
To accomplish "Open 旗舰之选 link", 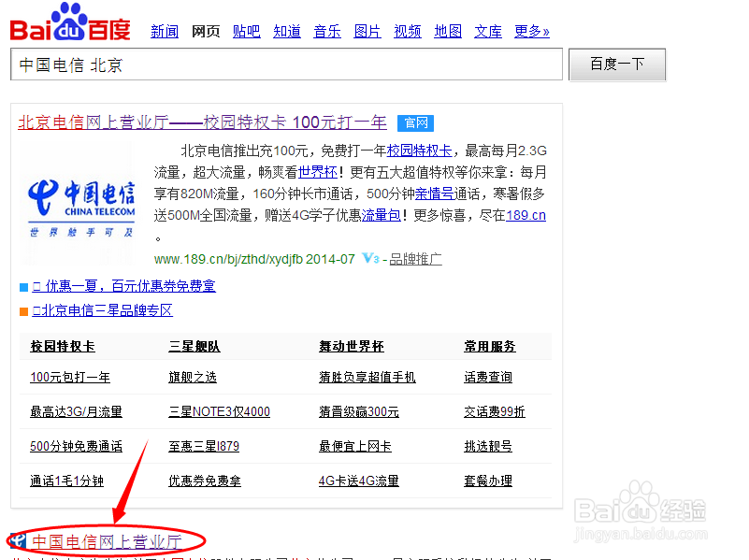I will pyautogui.click(x=193, y=377).
